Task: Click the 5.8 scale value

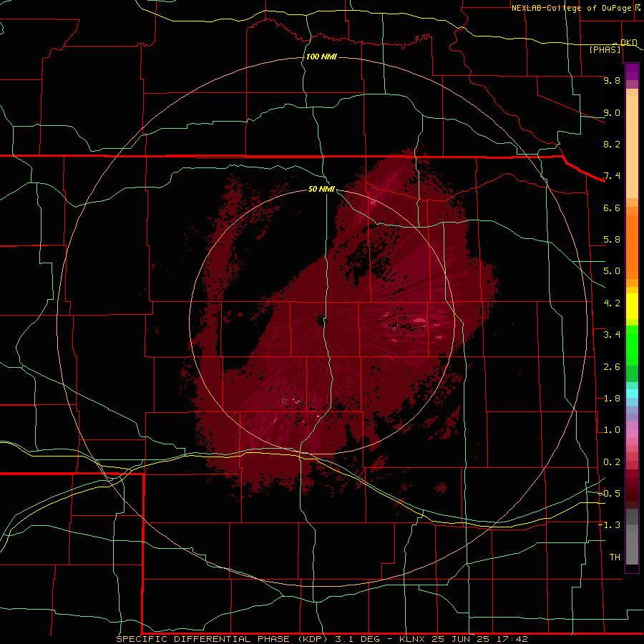Action: coord(612,240)
